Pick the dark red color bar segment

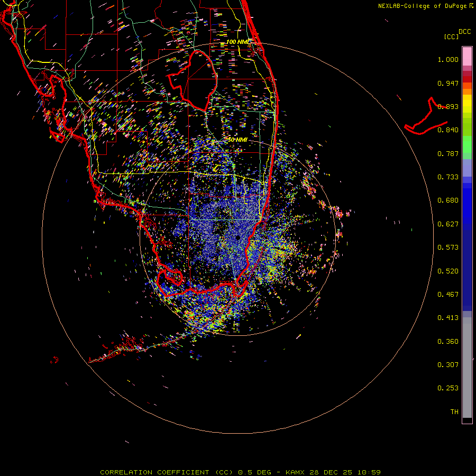(467, 79)
